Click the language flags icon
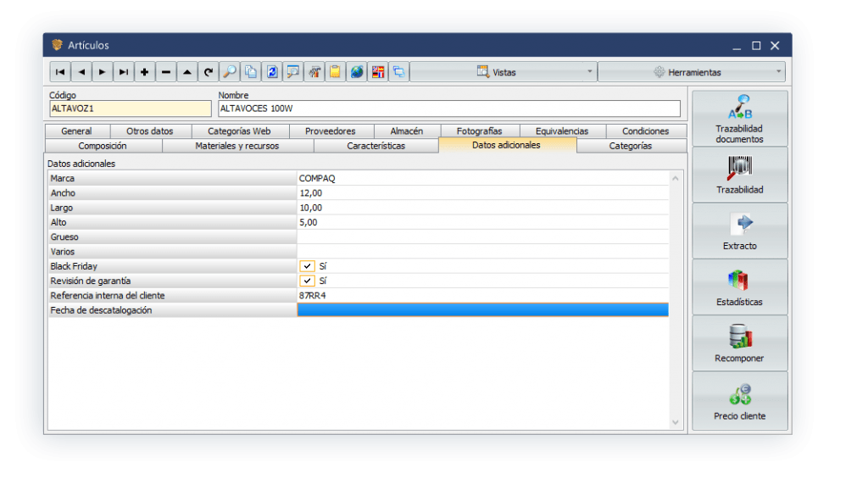The image size is (868, 490). pos(378,72)
